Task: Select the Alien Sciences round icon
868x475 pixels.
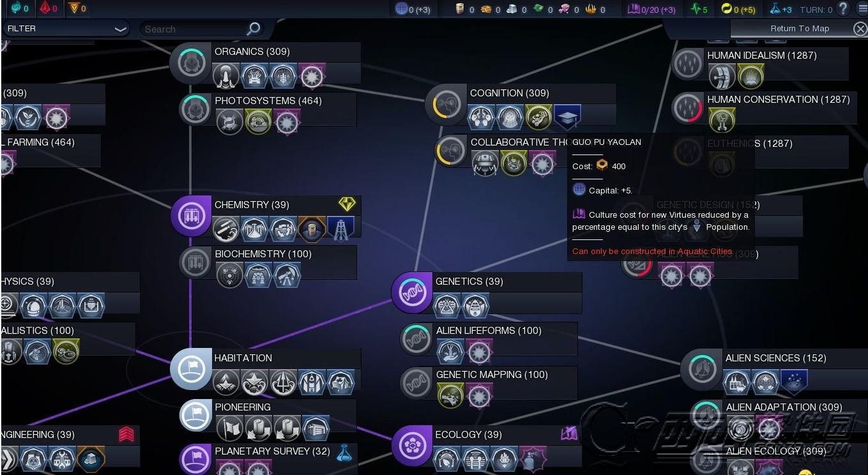Action: (x=701, y=368)
